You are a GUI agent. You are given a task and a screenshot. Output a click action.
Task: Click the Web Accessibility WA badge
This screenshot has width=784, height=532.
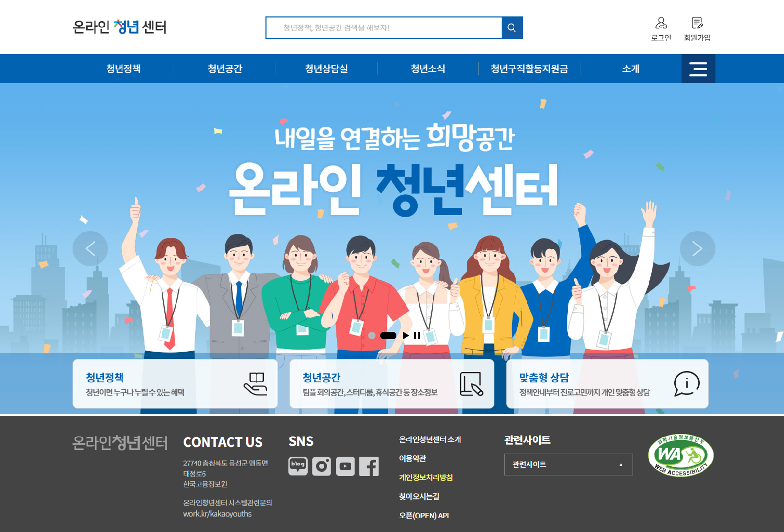(681, 455)
